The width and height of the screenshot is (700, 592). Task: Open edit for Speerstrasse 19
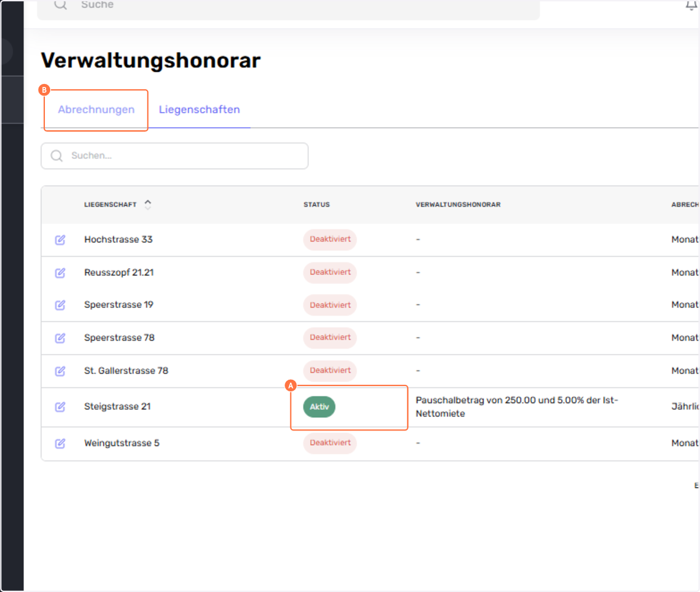coord(60,305)
